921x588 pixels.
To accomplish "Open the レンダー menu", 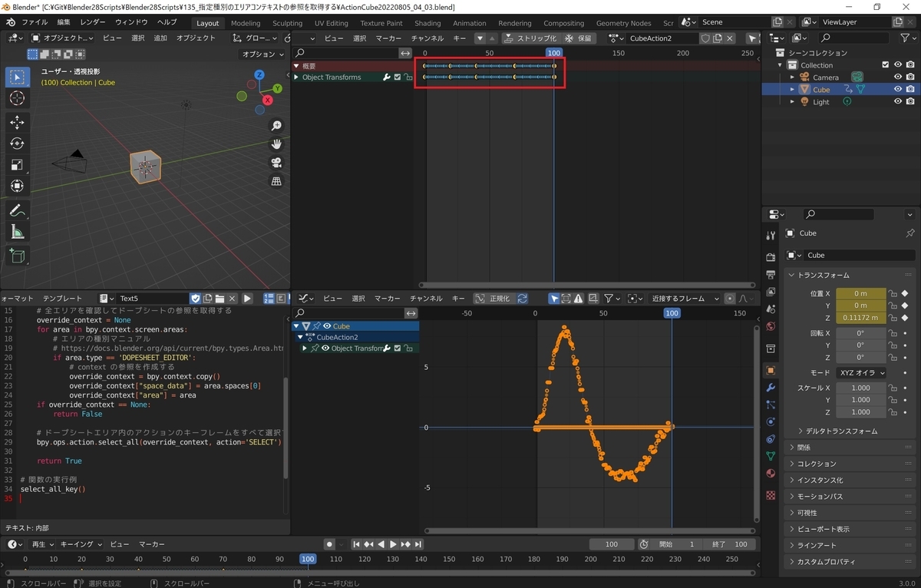I will coord(93,22).
